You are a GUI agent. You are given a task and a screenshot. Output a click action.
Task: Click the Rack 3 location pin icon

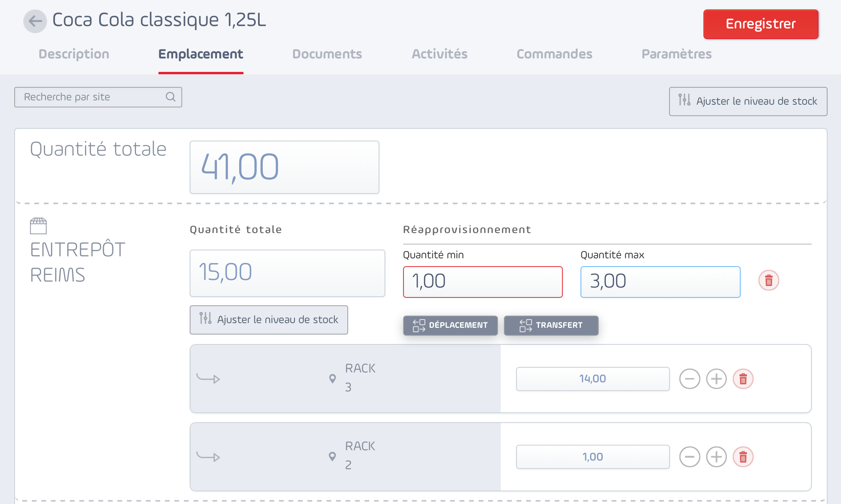(x=332, y=378)
